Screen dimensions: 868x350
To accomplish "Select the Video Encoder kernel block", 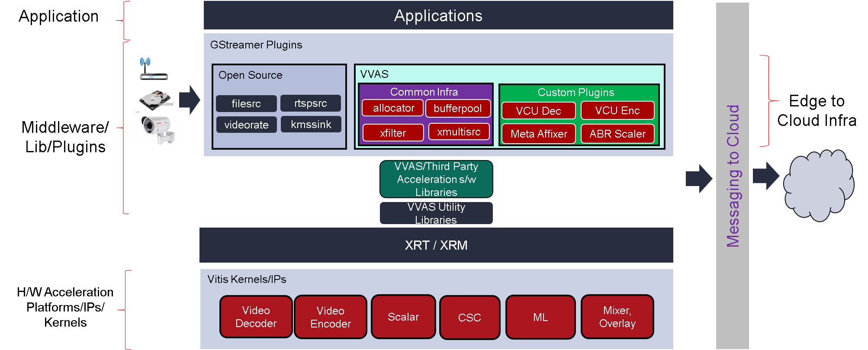I will pos(331,317).
